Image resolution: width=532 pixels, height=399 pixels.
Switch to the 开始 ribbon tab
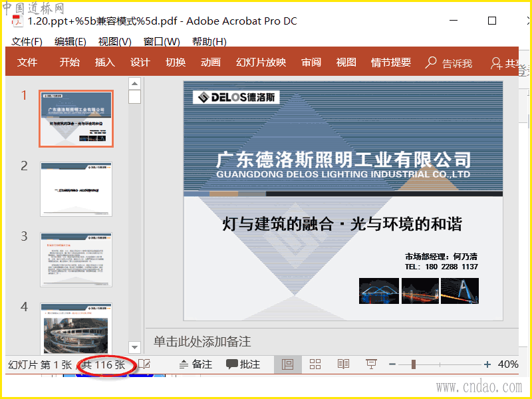[x=70, y=63]
